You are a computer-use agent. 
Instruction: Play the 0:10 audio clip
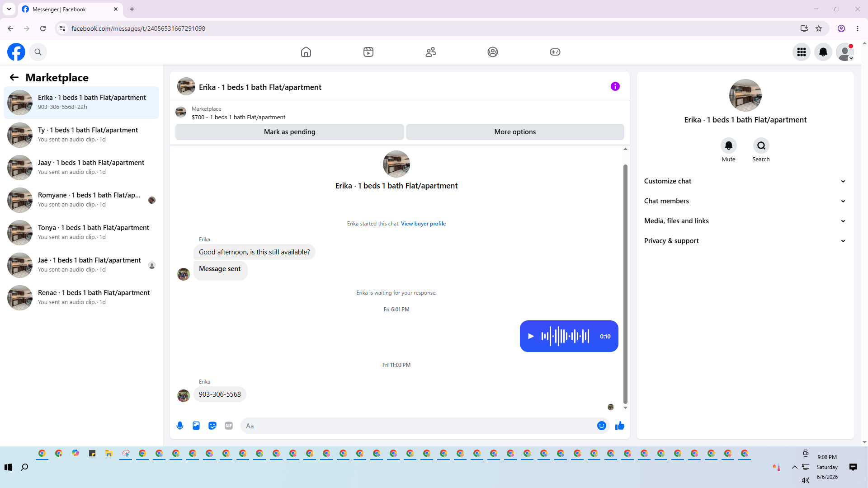[x=531, y=336]
